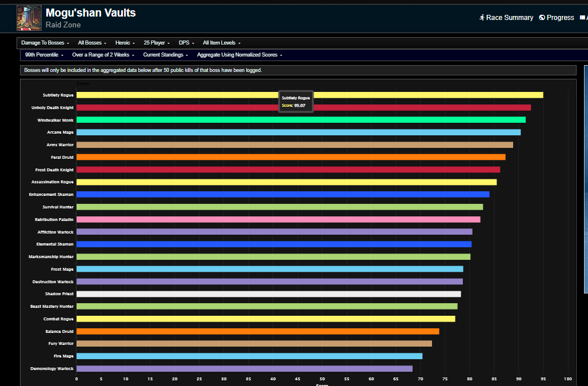Click the Elemental Shaman bar
The height and width of the screenshot is (386, 588).
(x=274, y=244)
